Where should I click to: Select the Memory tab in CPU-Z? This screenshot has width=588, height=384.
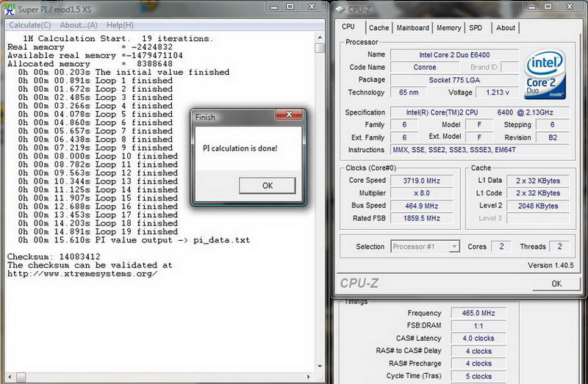tap(449, 28)
